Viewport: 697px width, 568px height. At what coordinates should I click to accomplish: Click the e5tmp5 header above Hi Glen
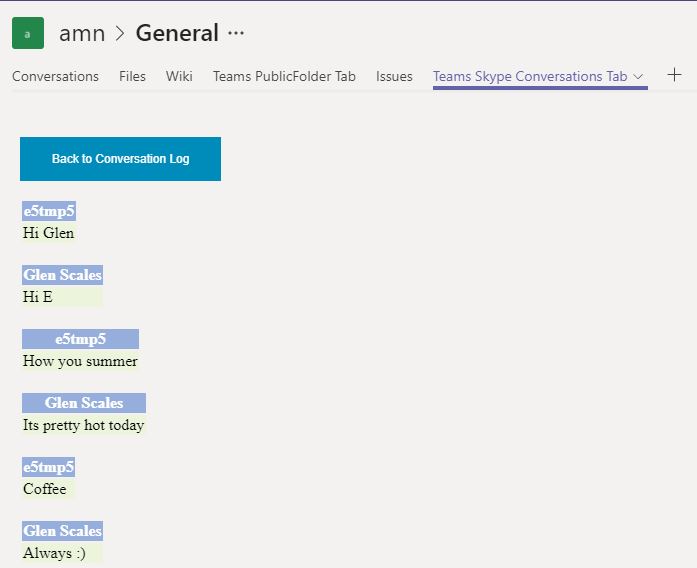click(x=49, y=211)
